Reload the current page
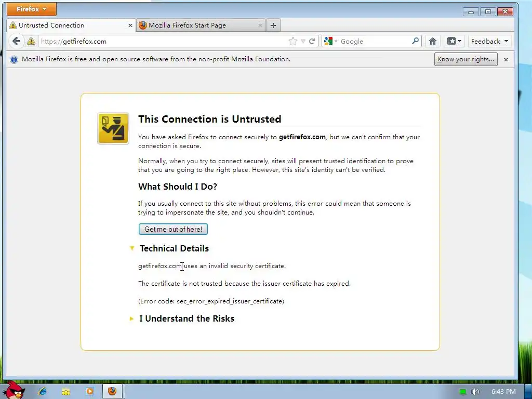 click(312, 42)
